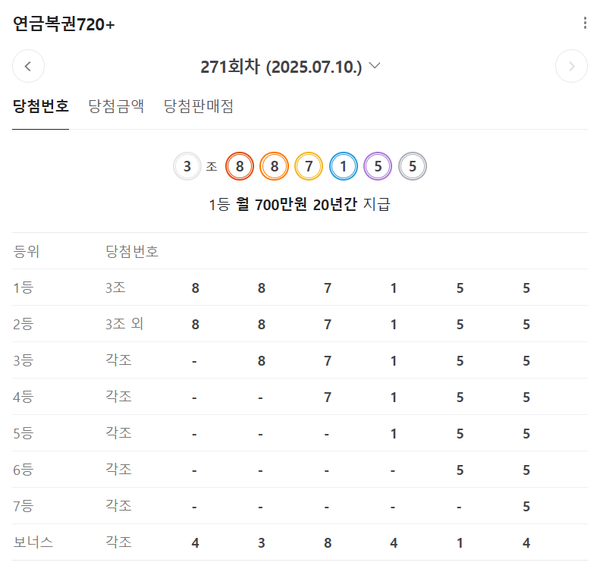Click the 당첨번호 column header in table

coord(132,251)
